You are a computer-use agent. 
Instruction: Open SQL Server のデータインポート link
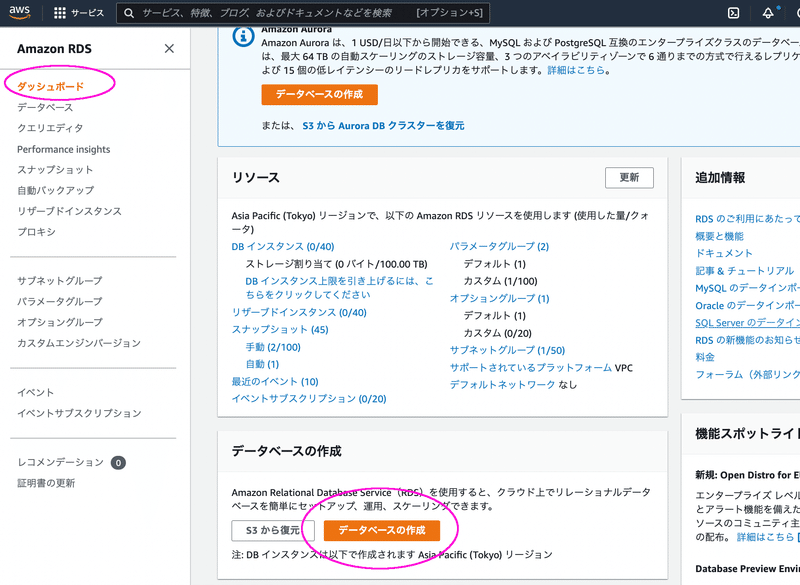747,323
